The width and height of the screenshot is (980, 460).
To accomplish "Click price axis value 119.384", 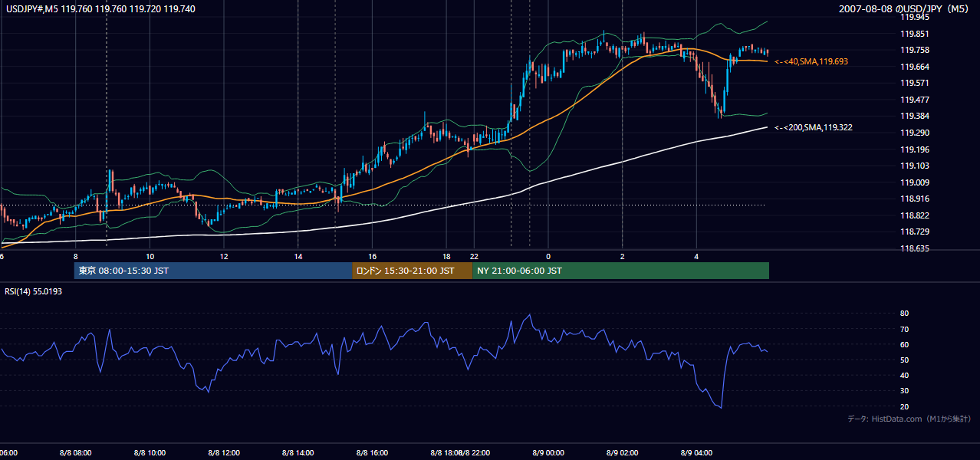I will point(915,116).
